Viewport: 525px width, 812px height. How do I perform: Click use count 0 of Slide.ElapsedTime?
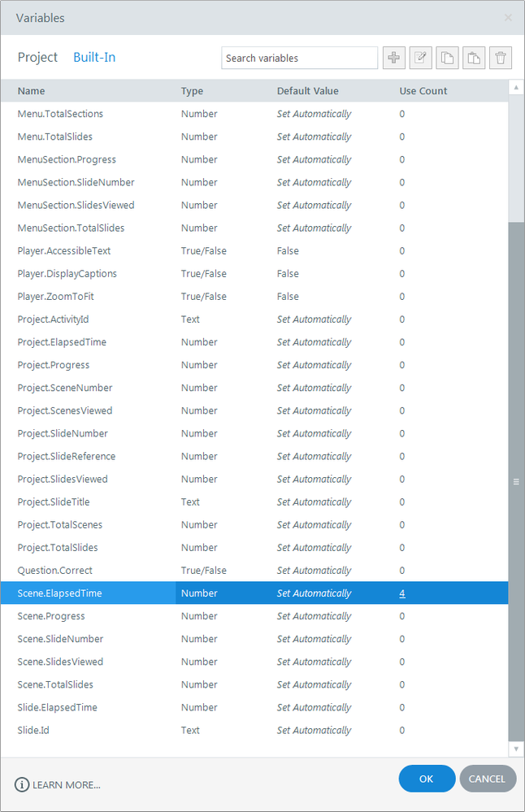[401, 707]
